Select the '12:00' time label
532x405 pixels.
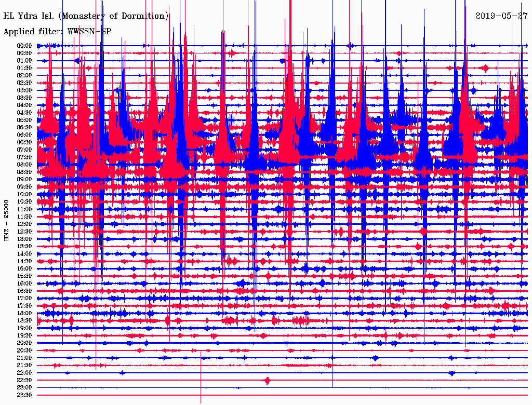coord(24,224)
